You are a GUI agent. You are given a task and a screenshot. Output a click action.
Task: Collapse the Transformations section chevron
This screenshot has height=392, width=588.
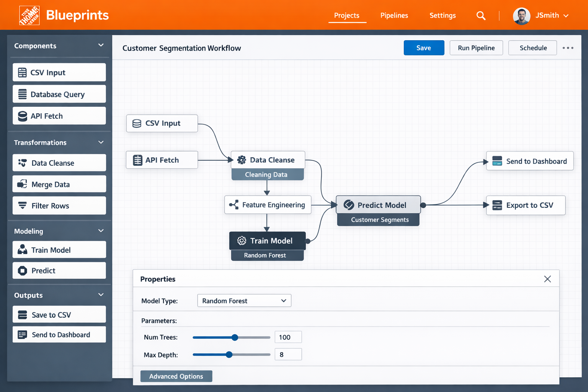pos(101,142)
